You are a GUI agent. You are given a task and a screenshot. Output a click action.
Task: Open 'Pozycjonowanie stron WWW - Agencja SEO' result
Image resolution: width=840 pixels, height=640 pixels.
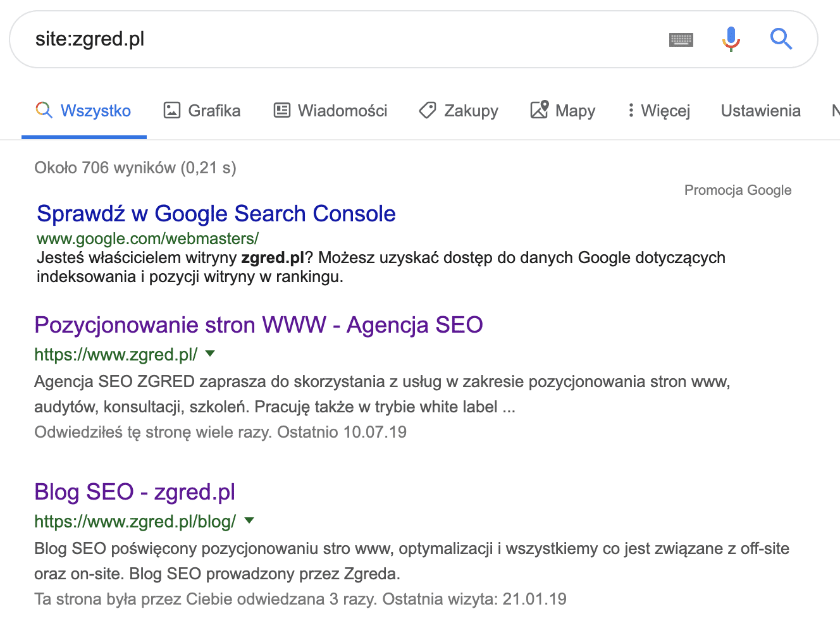(259, 325)
